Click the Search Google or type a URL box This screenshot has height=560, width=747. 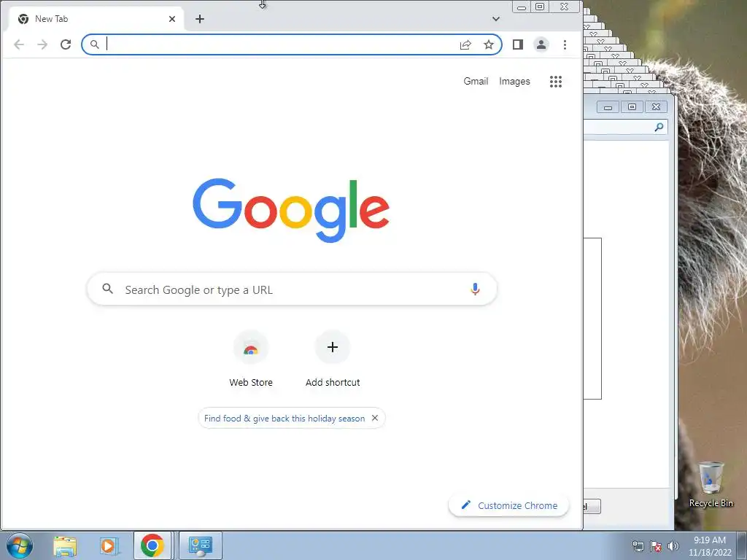click(292, 289)
